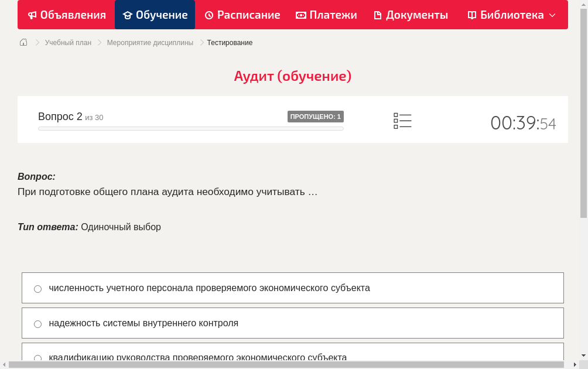Click the home icon in the breadcrumb
This screenshot has width=588, height=369.
(23, 42)
